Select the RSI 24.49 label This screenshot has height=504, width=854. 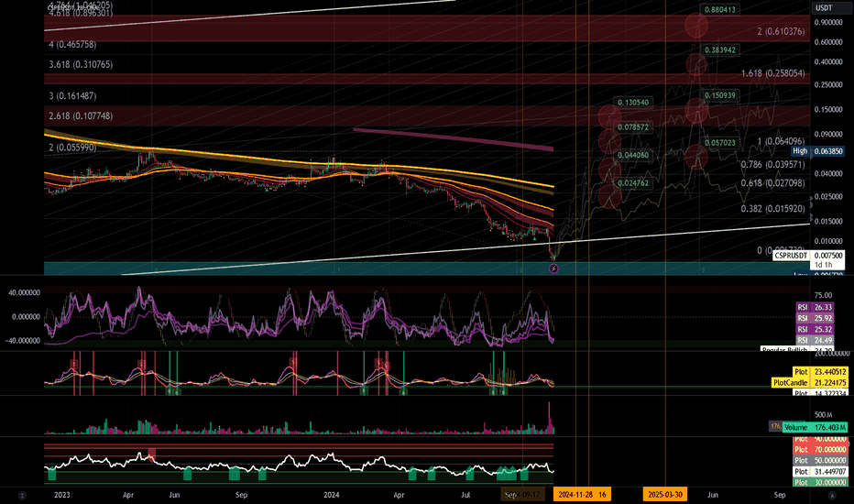[x=816, y=340]
